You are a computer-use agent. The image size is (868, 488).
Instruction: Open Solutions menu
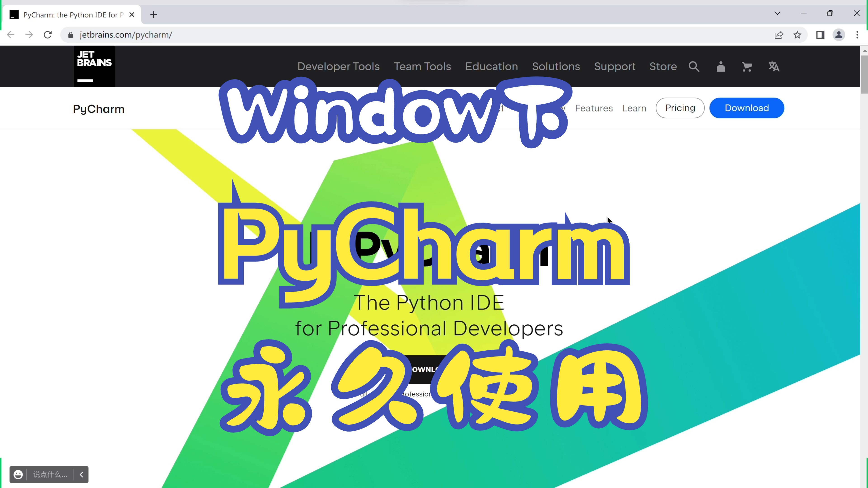556,66
